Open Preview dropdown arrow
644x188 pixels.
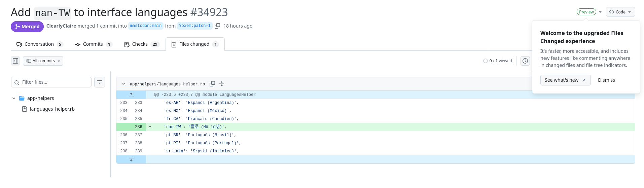click(600, 12)
